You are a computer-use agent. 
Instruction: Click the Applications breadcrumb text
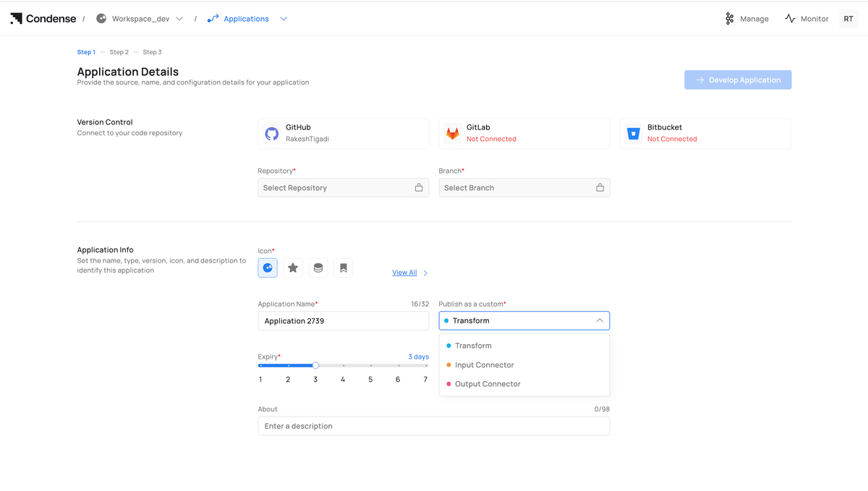pyautogui.click(x=247, y=19)
